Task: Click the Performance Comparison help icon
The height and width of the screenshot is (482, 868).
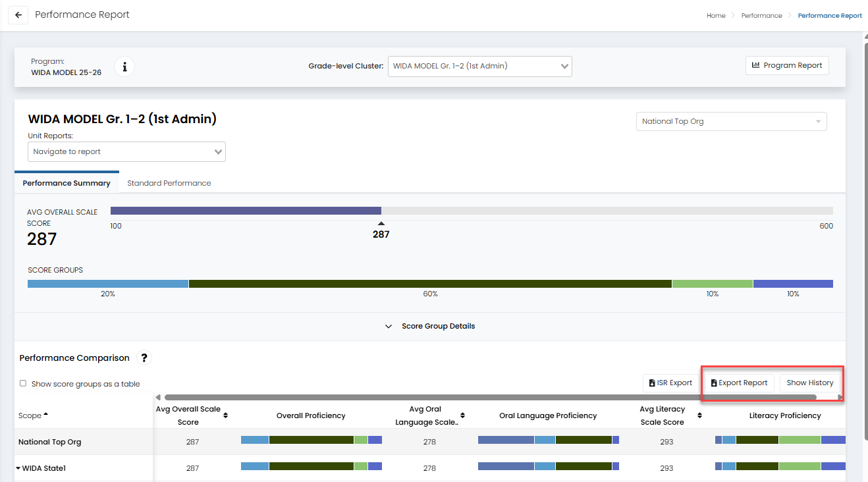Action: tap(144, 358)
